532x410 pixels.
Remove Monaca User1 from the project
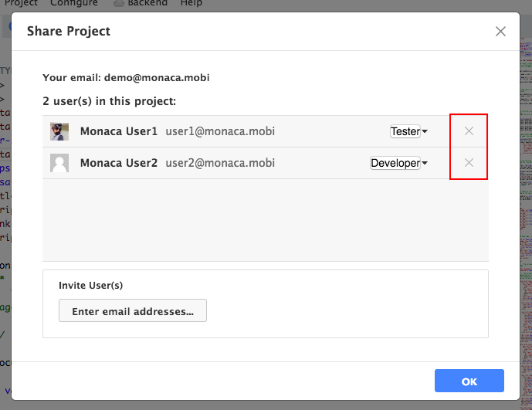pyautogui.click(x=469, y=131)
